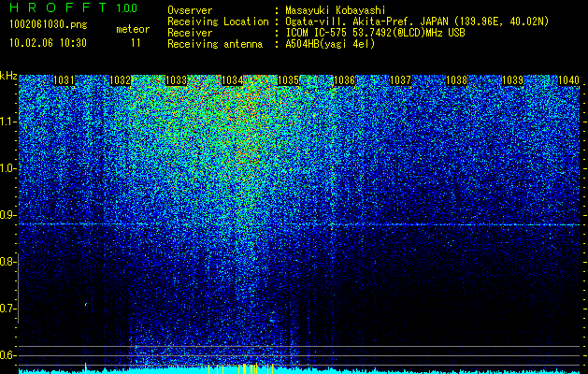Click the HROFFT 1.00 title text
The height and width of the screenshot is (374, 588).
click(x=74, y=7)
